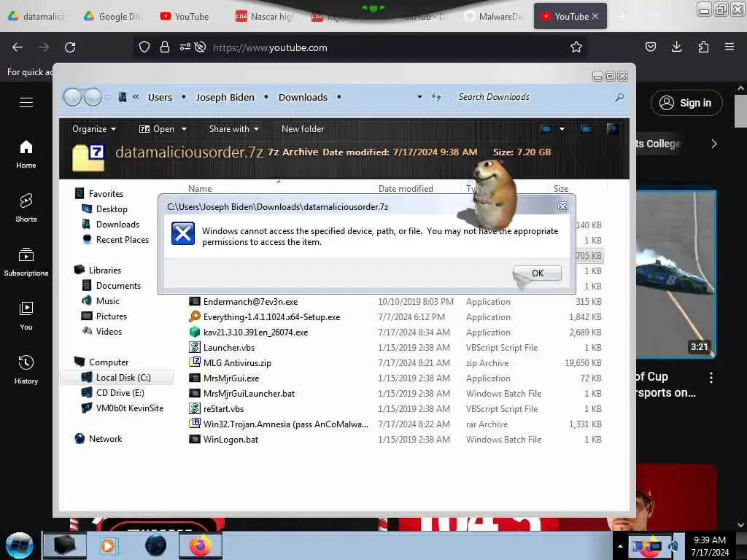Expand the breadcrumb arrow after Downloads
Screen dimensions: 747x560
(338, 97)
